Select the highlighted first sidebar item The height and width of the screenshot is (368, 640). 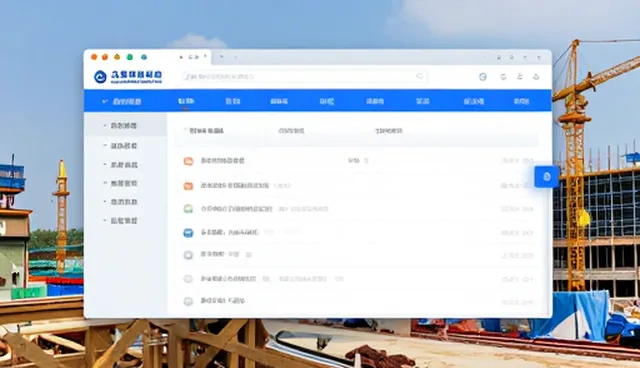[x=125, y=125]
